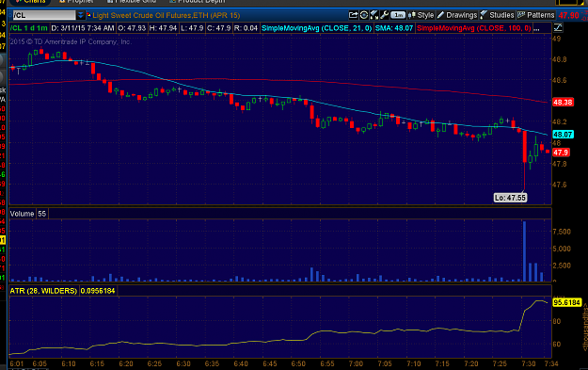Click the circular target icon in chart toolbar
The width and height of the screenshot is (588, 370).
tap(363, 15)
